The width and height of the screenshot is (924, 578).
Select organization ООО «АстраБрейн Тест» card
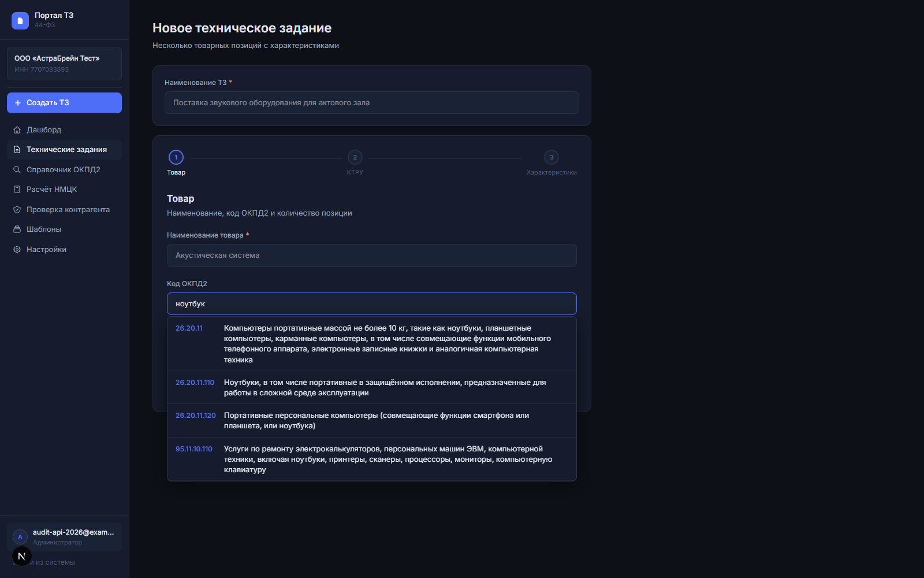pos(64,64)
